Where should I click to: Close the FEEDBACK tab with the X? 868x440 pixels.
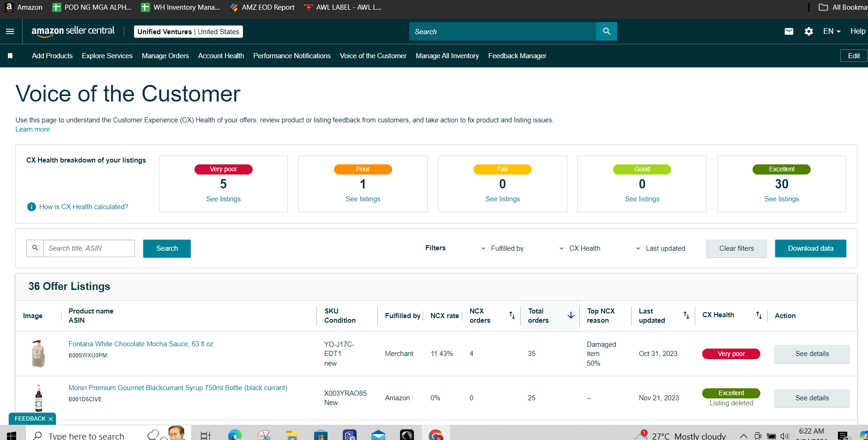tap(50, 419)
